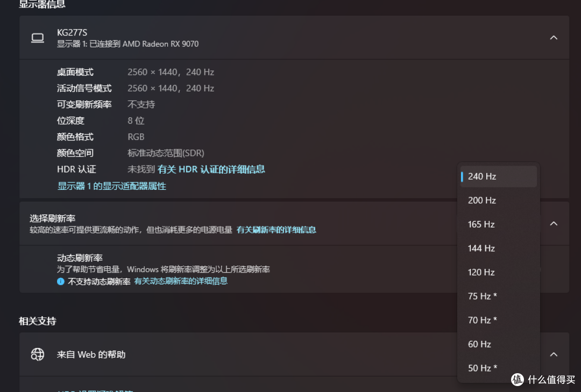The image size is (581, 392).
Task: Click the blue info icon by dynamic refresh rate
Action: (x=61, y=281)
